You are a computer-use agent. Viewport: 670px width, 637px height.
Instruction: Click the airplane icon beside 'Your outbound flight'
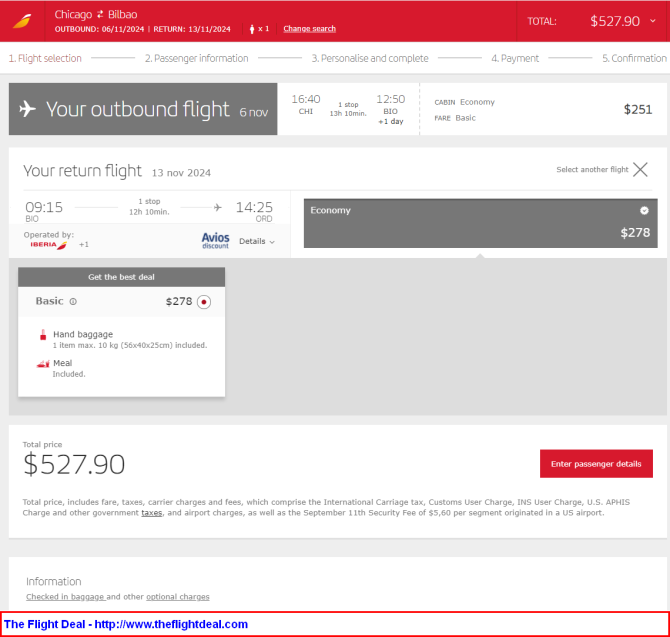[27, 109]
